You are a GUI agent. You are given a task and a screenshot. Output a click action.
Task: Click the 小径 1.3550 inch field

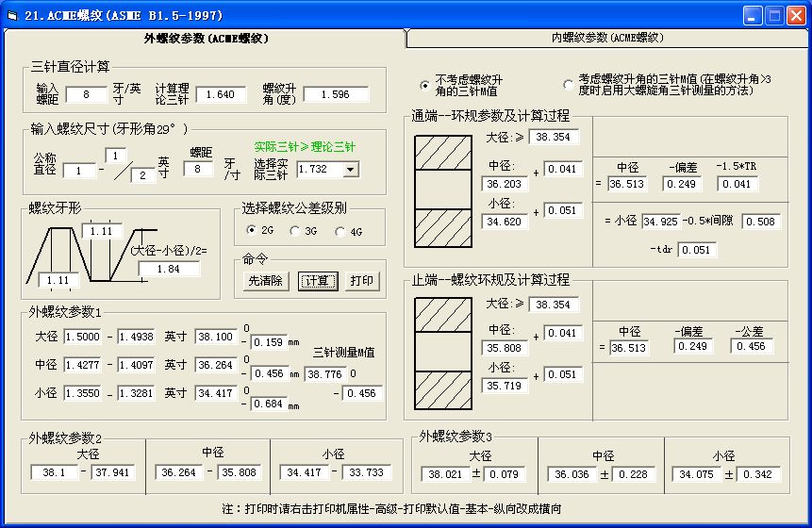(x=83, y=393)
